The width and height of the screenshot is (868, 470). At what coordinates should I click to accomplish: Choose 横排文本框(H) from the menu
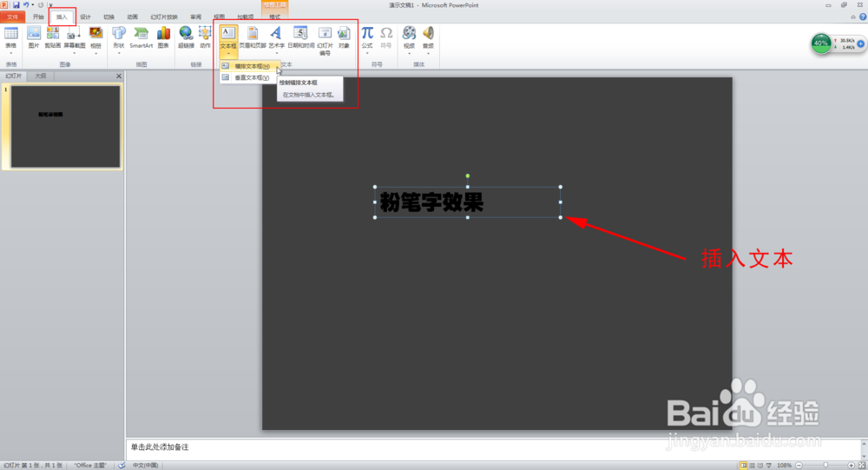click(250, 66)
